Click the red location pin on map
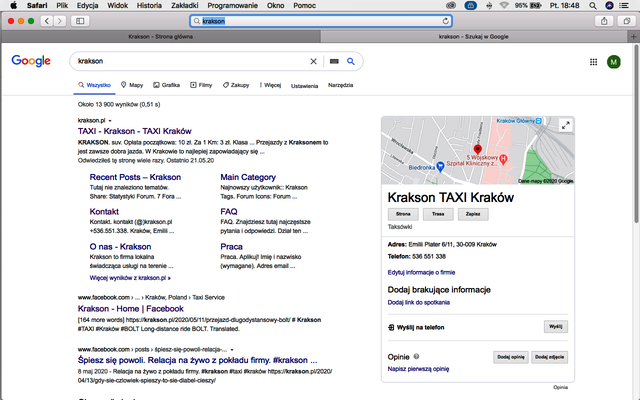The height and width of the screenshot is (400, 640). pos(478,149)
